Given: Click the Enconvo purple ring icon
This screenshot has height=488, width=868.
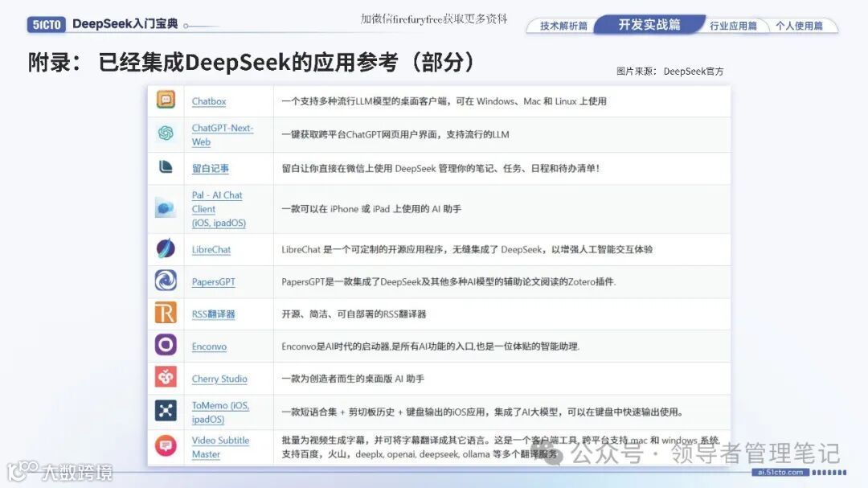Looking at the screenshot, I should (x=166, y=345).
